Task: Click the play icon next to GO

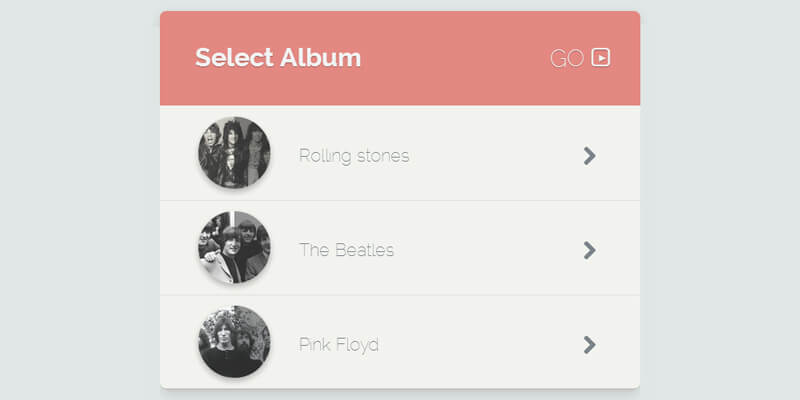Action: [x=601, y=57]
